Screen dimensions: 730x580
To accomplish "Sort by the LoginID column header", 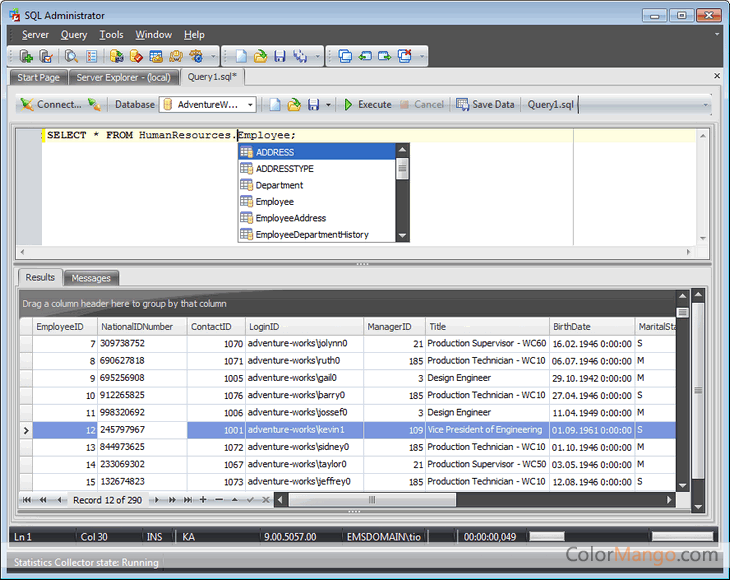I will click(x=304, y=327).
